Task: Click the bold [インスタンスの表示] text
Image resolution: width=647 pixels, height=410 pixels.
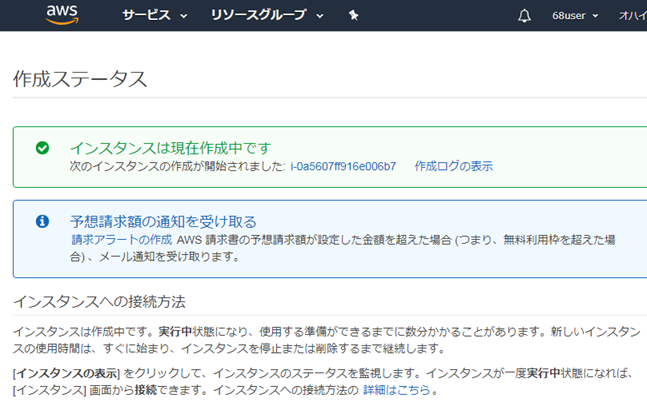Action: [x=66, y=373]
